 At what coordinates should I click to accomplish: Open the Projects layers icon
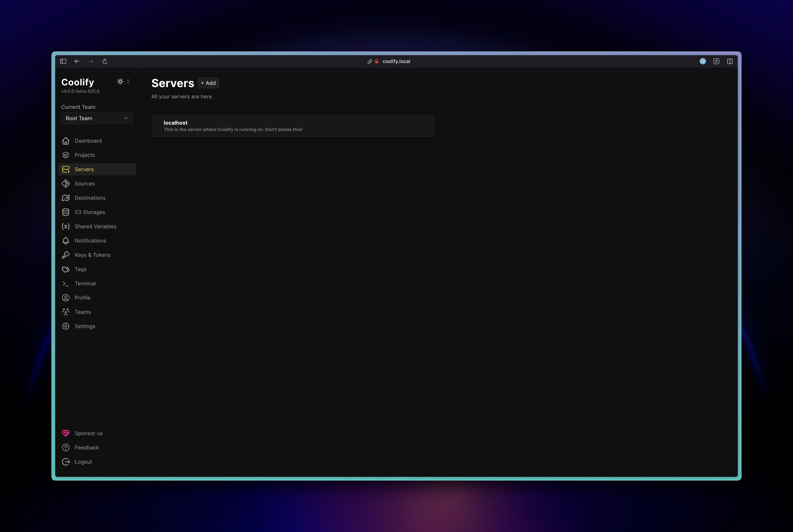click(66, 155)
